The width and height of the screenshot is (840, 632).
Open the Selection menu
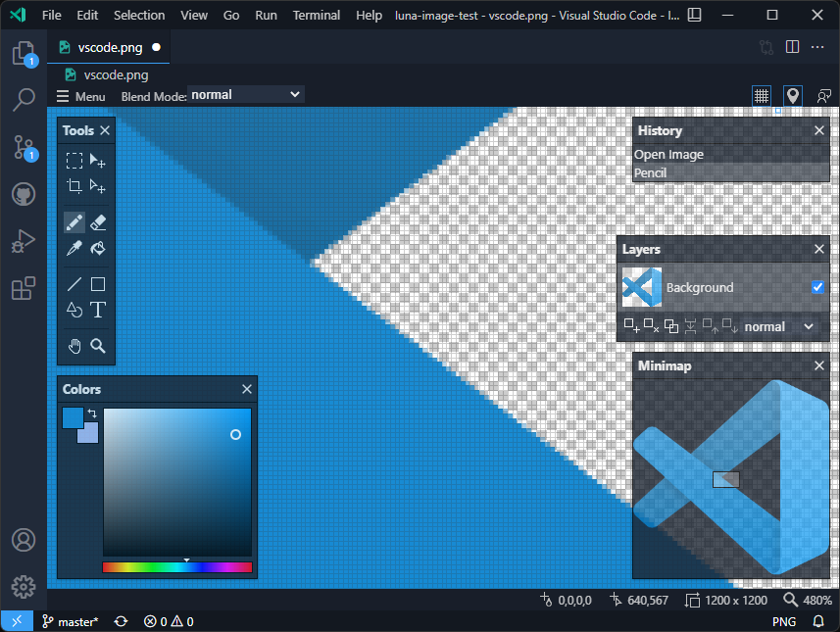139,15
